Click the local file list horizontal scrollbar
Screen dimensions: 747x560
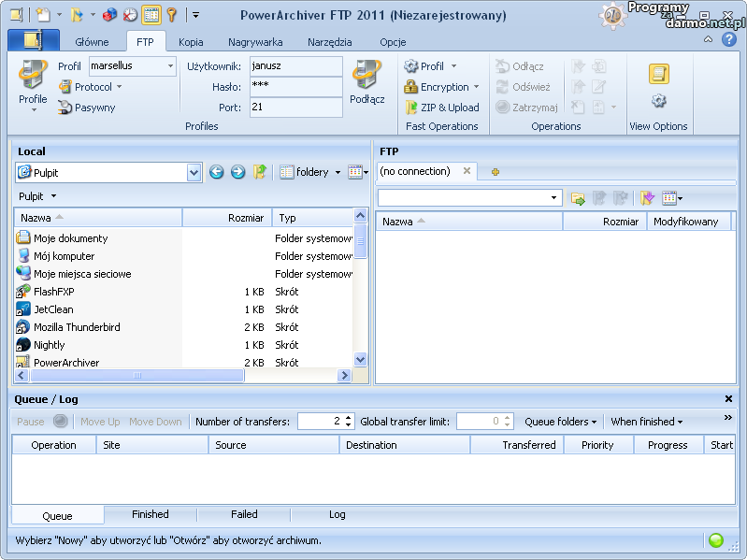coord(137,376)
